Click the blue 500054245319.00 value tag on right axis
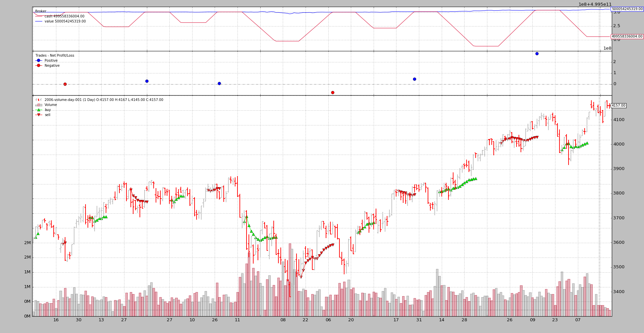The width and height of the screenshot is (644, 333). coord(627,9)
